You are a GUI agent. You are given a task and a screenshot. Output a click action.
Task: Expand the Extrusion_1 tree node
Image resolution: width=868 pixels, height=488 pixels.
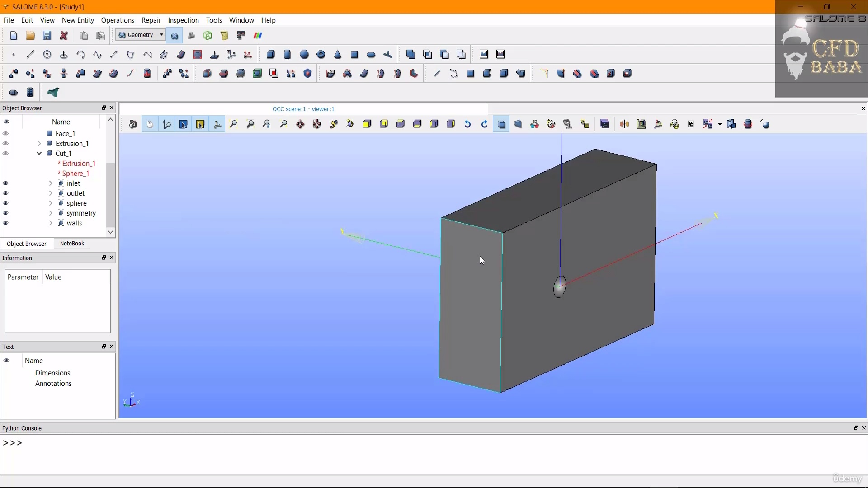click(x=39, y=144)
